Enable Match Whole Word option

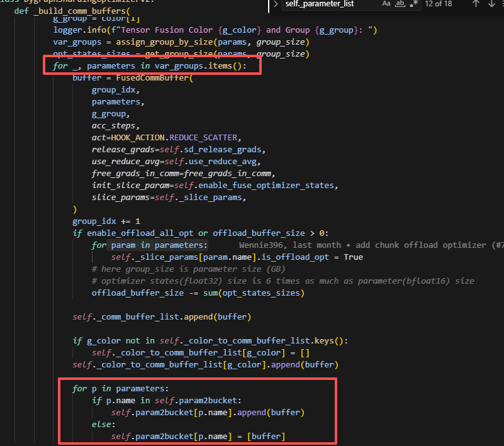pyautogui.click(x=400, y=4)
